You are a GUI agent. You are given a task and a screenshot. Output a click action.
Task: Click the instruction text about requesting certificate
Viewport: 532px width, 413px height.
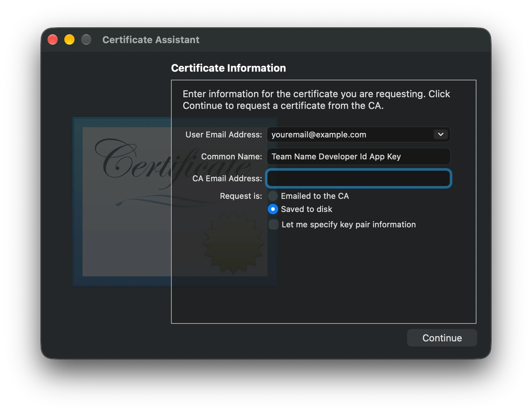(x=316, y=100)
